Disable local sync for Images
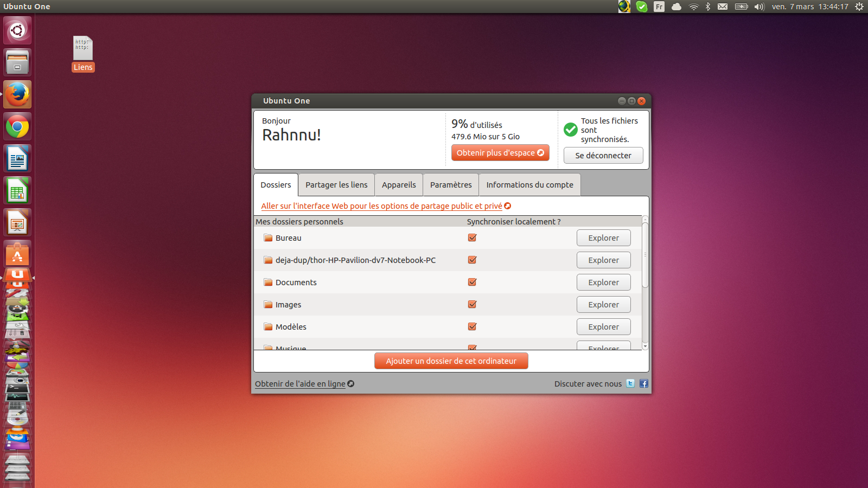Screen dimensions: 868x488 (x=473, y=304)
